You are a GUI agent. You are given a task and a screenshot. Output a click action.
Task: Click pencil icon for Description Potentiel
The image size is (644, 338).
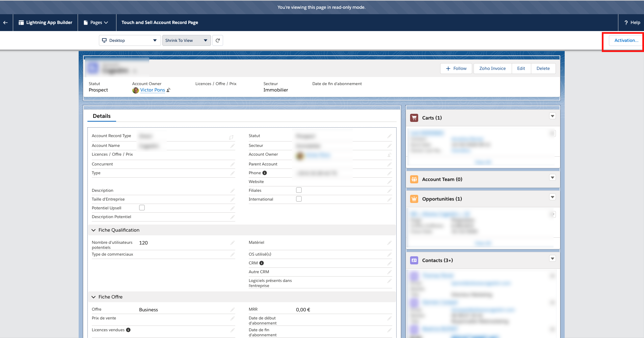tap(233, 217)
